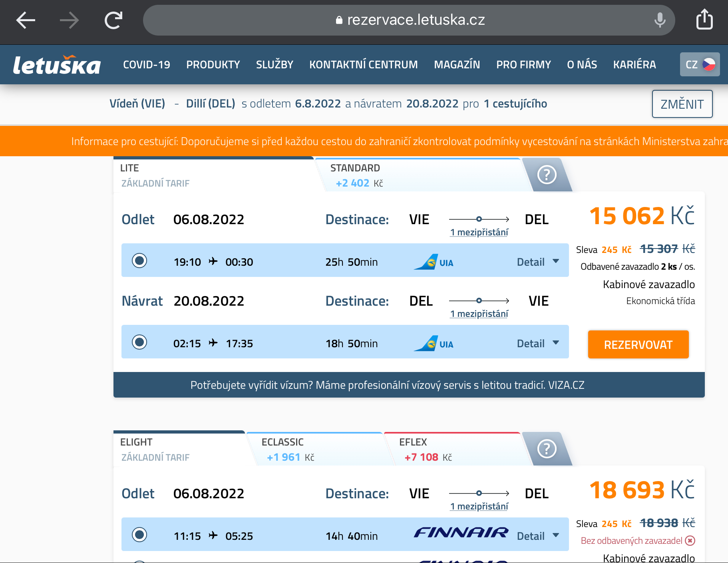Click the crossed-out 15 307 Kč price
Viewport: 728px width, 563px height.
(667, 249)
